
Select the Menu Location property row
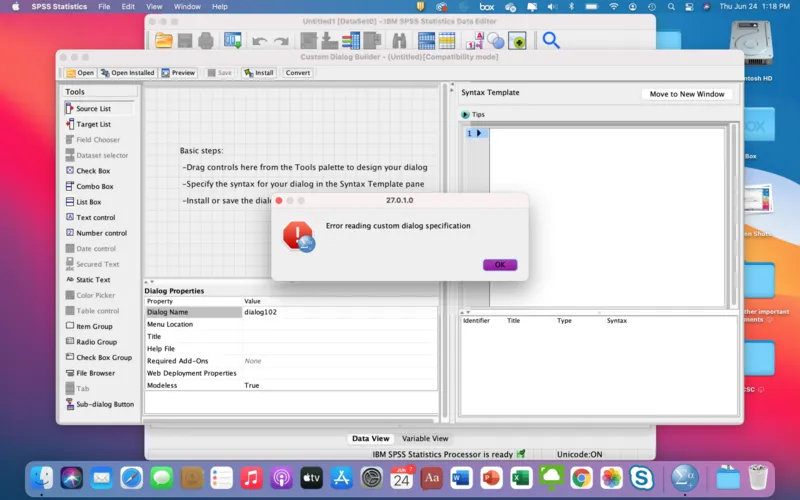pyautogui.click(x=291, y=324)
